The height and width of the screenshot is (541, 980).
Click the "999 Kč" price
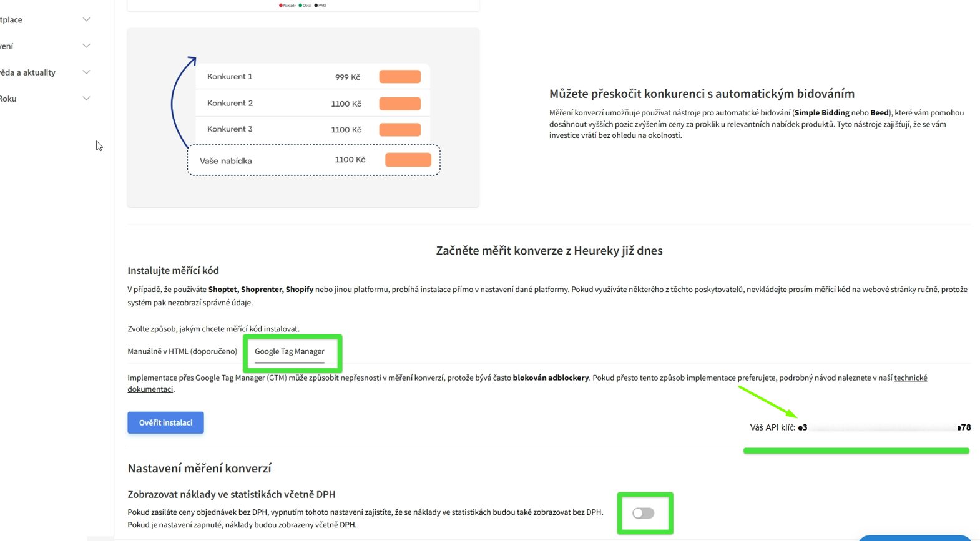(348, 77)
